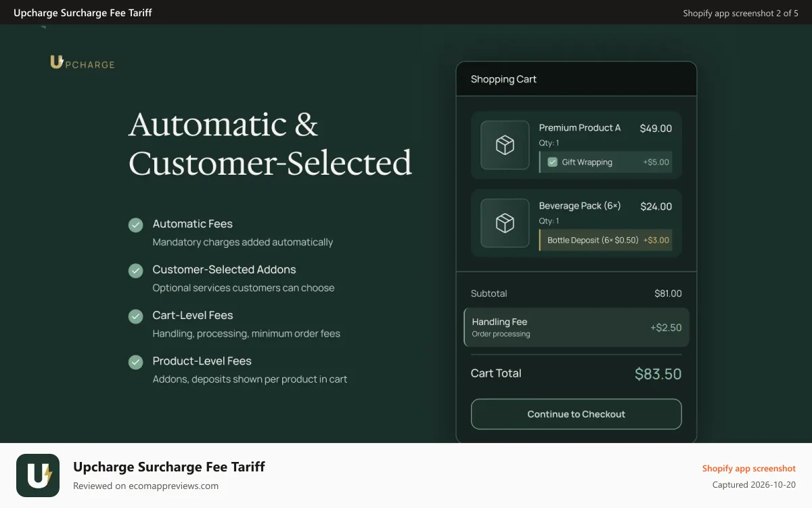
Task: Click the Continue to Checkout button
Action: (x=577, y=414)
